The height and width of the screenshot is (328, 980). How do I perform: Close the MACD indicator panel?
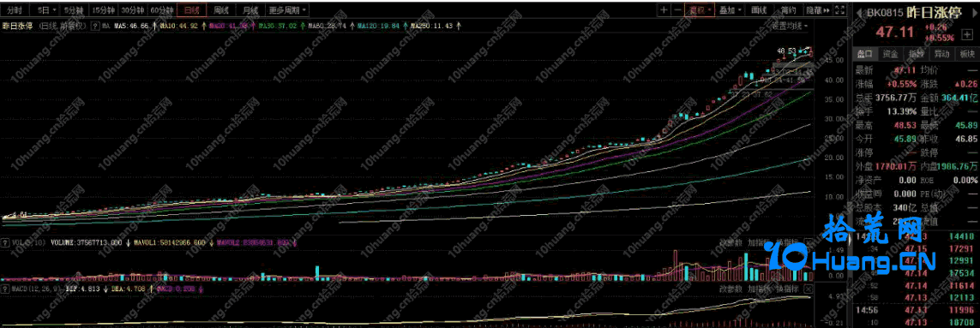pyautogui.click(x=809, y=289)
